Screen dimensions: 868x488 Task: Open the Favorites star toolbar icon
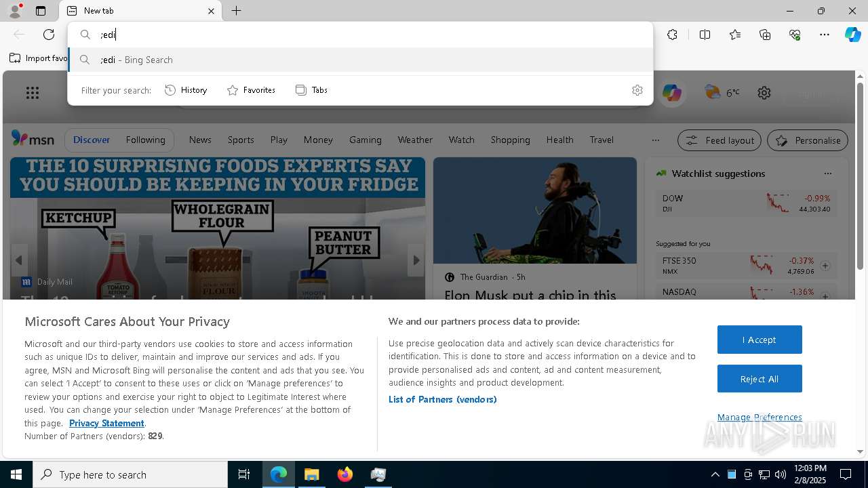tap(735, 35)
